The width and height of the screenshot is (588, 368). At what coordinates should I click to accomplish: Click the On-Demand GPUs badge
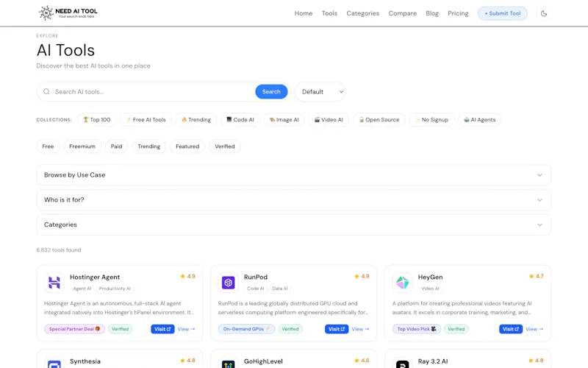pos(247,329)
